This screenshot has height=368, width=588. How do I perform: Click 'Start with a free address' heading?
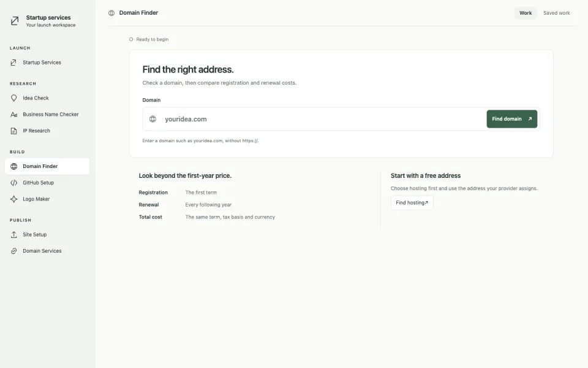click(x=426, y=176)
